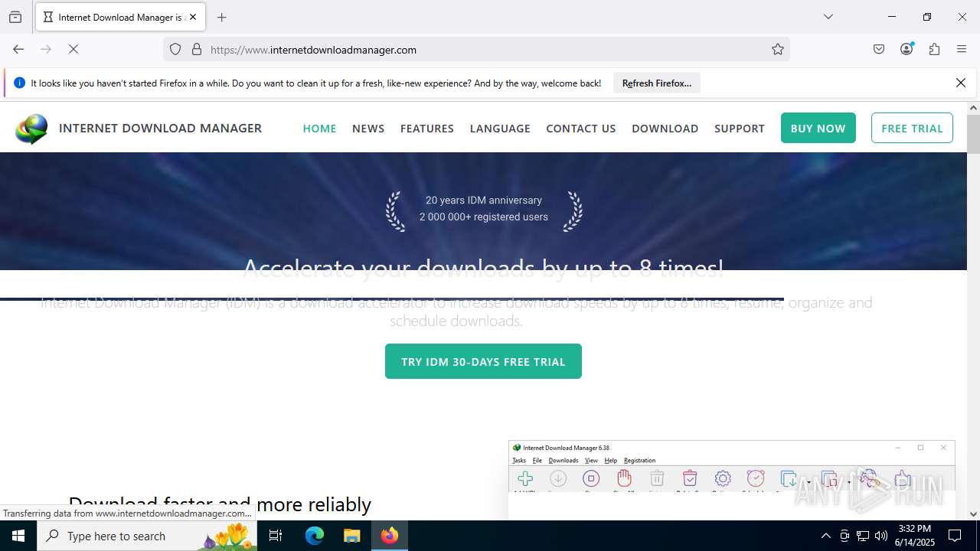Viewport: 980px width, 551px height.
Task: Dismiss the Firefox notification bar
Action: 961,83
